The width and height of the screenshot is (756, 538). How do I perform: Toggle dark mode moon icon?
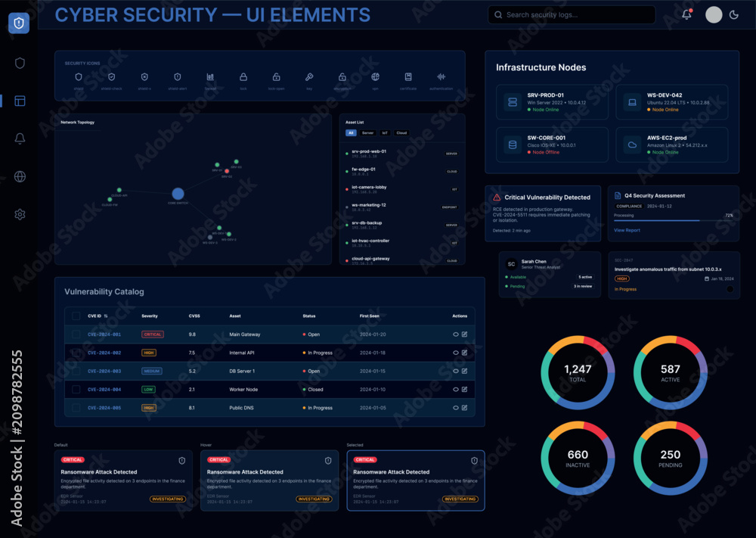734,15
